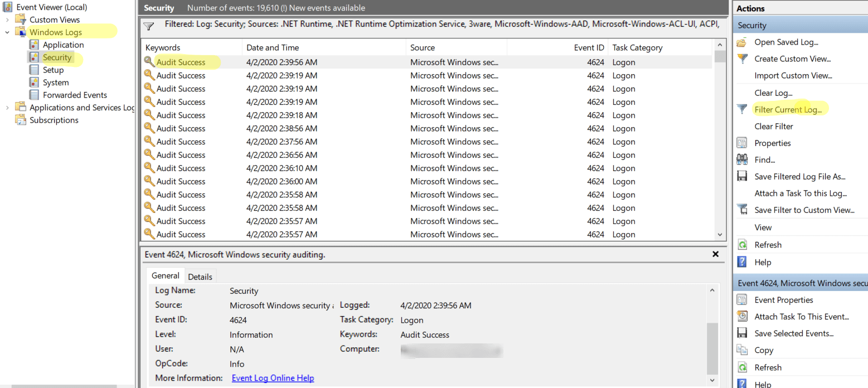Click the Filter Current Log funnel icon
This screenshot has height=388, width=868.
pos(742,109)
